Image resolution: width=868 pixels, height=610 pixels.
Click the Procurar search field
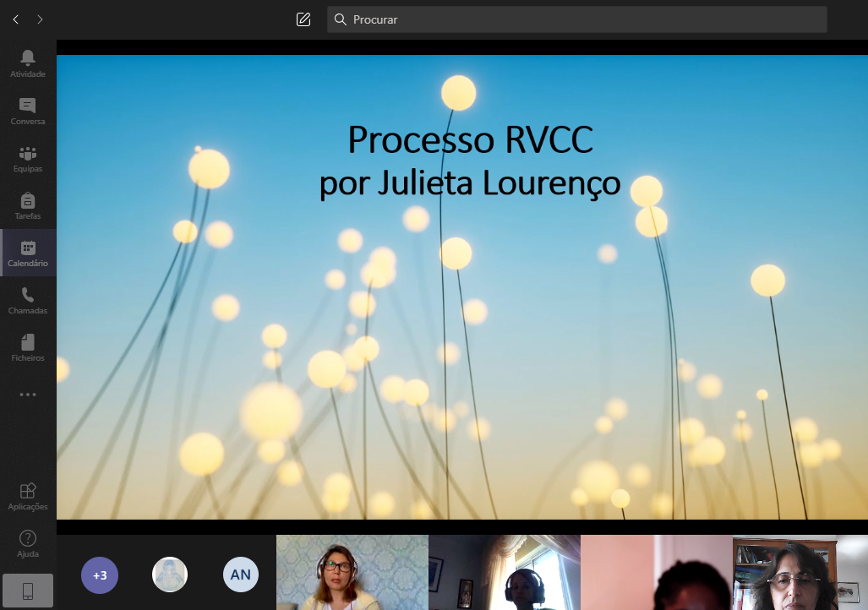pos(576,19)
